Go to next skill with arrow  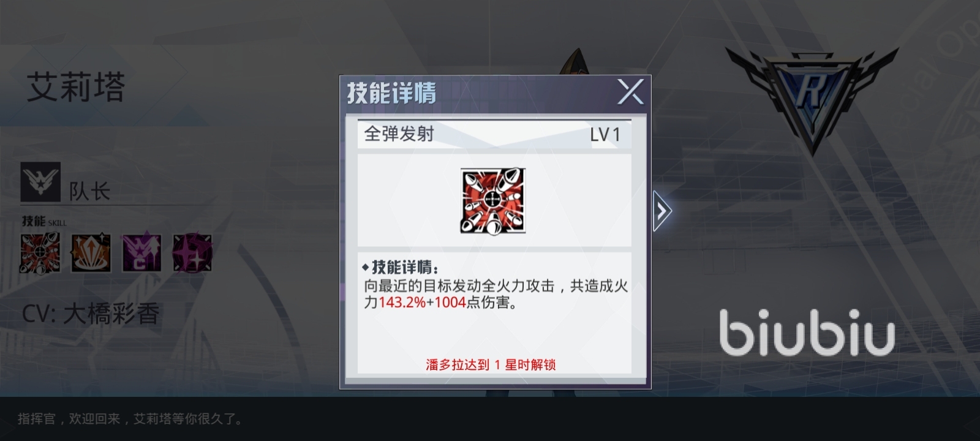[661, 211]
